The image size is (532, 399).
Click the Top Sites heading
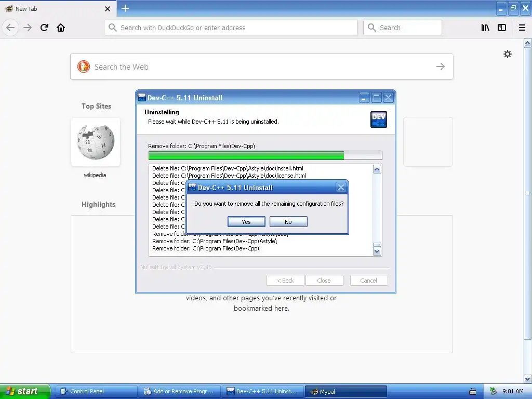tap(96, 106)
